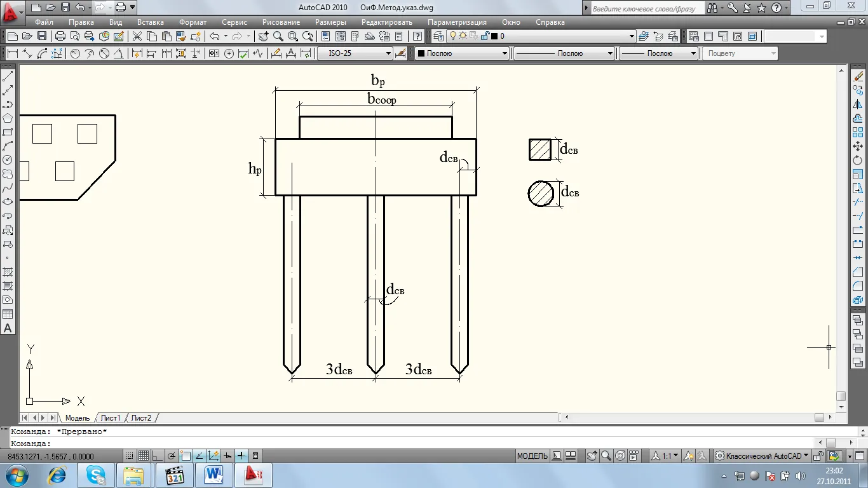This screenshot has width=868, height=488.
Task: Toggle Ortho mode in status bar
Action: coord(158,456)
